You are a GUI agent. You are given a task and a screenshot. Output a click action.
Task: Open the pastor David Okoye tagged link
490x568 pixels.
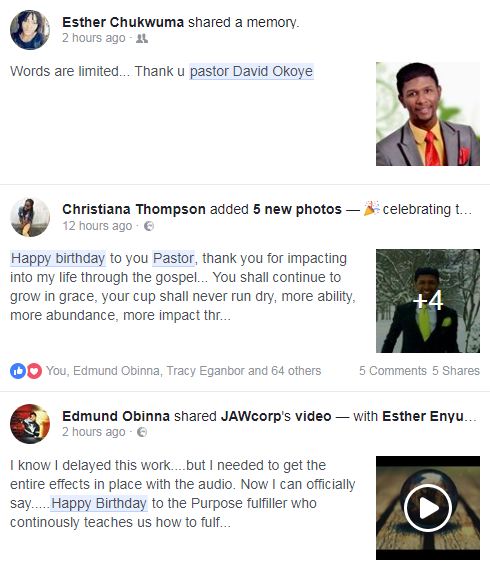pyautogui.click(x=251, y=71)
